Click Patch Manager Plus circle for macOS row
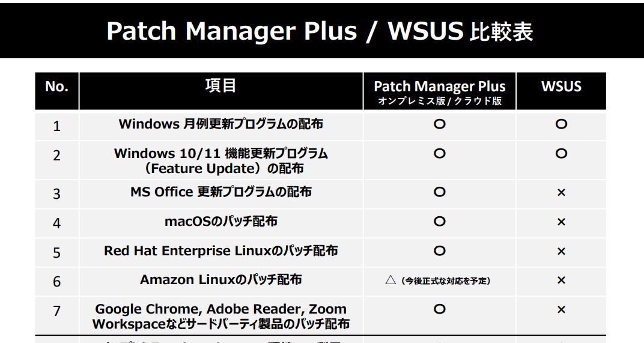 point(439,222)
